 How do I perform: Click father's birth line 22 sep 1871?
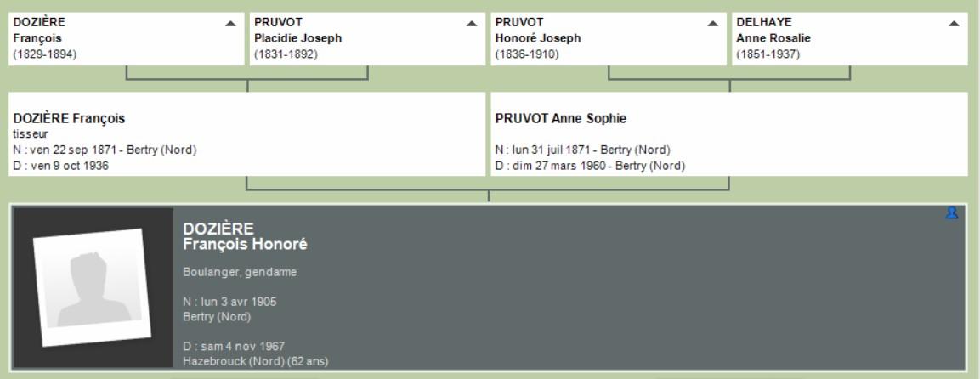click(105, 150)
